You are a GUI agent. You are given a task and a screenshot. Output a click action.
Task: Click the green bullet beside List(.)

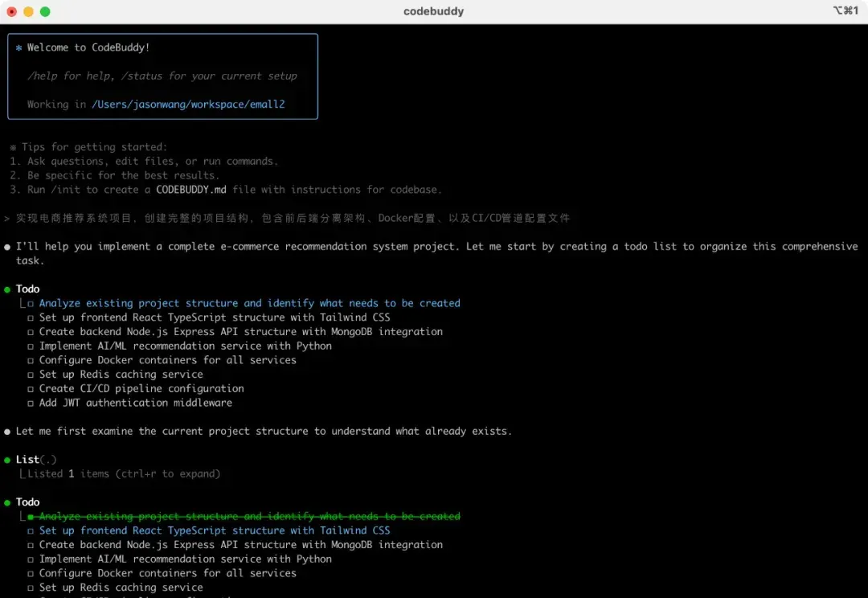pyautogui.click(x=7, y=460)
